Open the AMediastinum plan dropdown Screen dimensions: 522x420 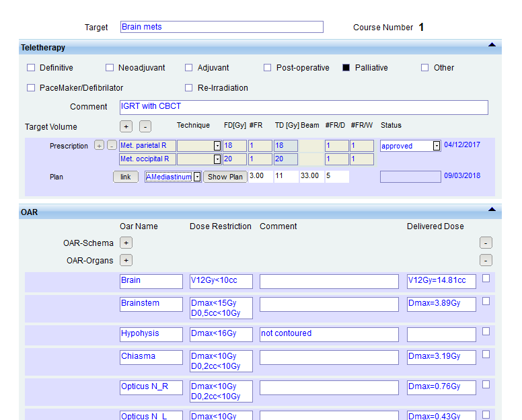(197, 177)
